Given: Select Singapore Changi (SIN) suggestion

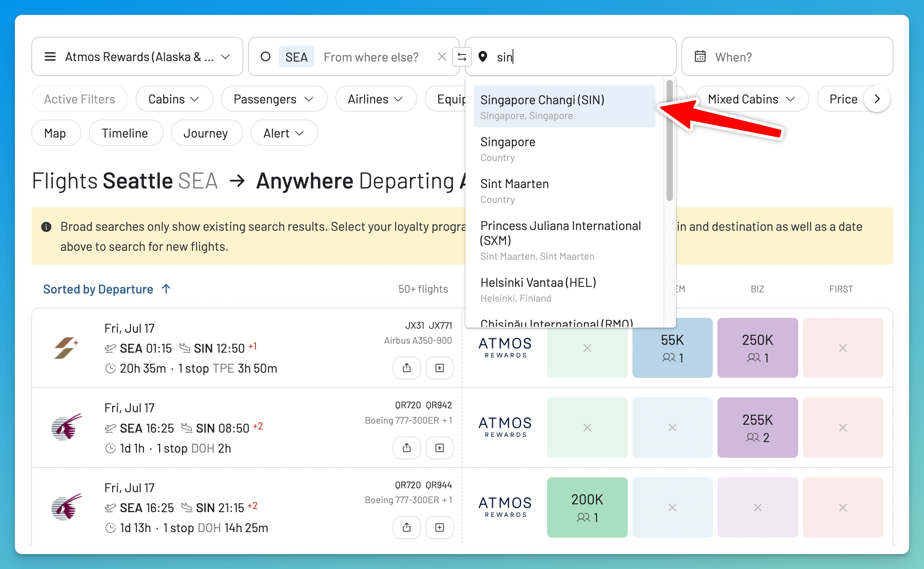Looking at the screenshot, I should pos(564,107).
